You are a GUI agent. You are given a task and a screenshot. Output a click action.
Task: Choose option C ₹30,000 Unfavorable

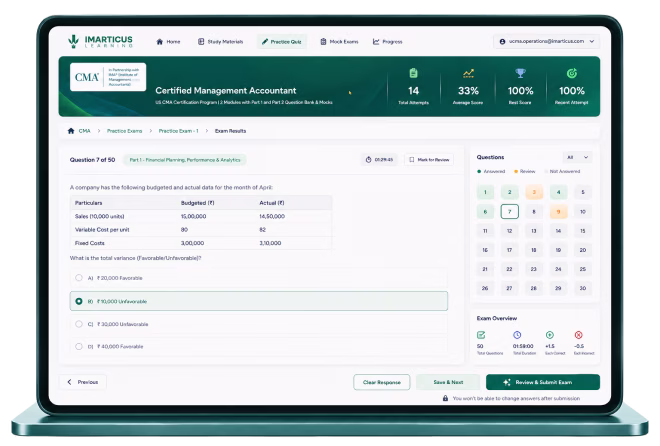258,324
